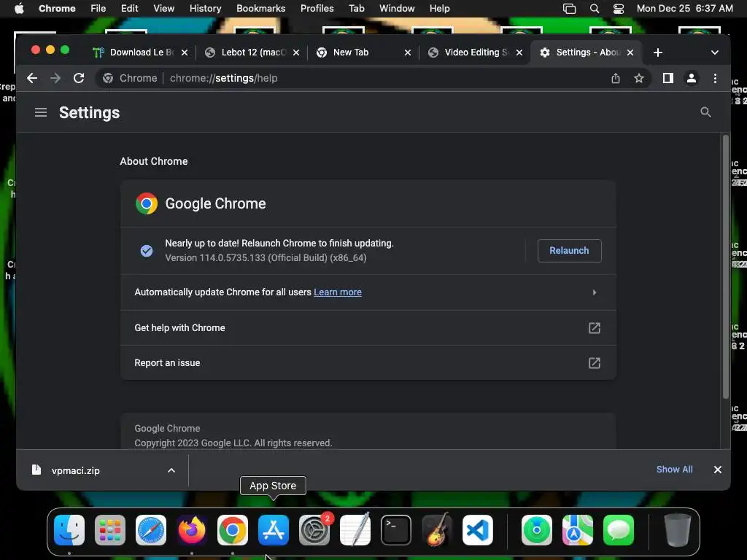Open Report an issue

point(368,363)
